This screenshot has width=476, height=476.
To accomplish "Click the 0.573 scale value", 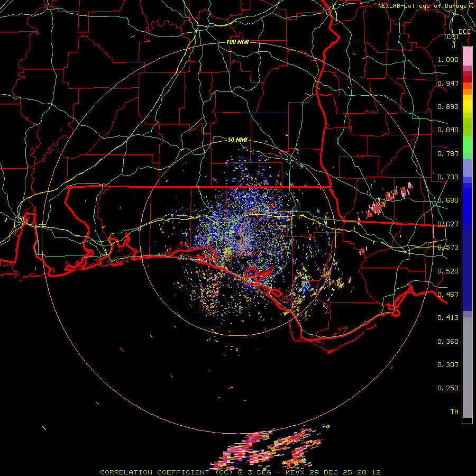I will 448,248.
